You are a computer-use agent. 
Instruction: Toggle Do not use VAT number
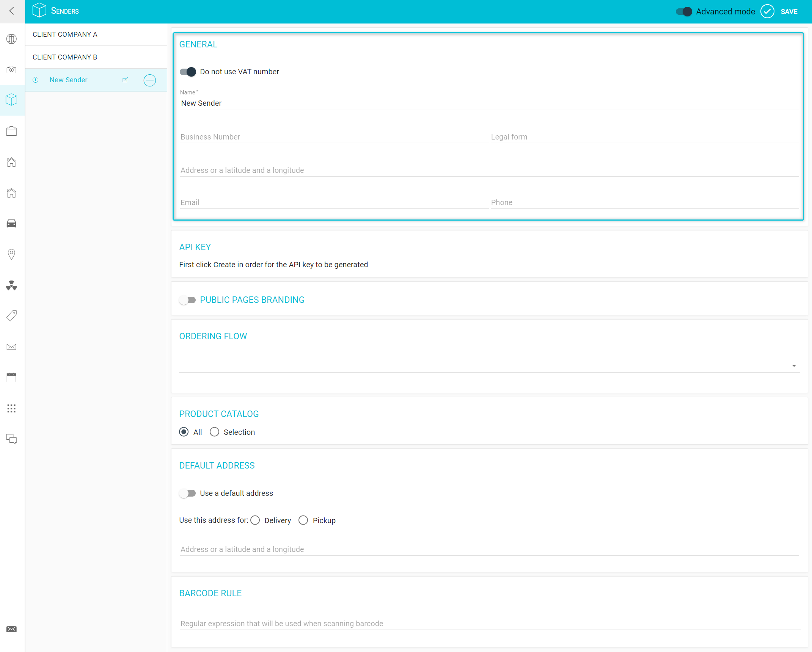point(188,72)
